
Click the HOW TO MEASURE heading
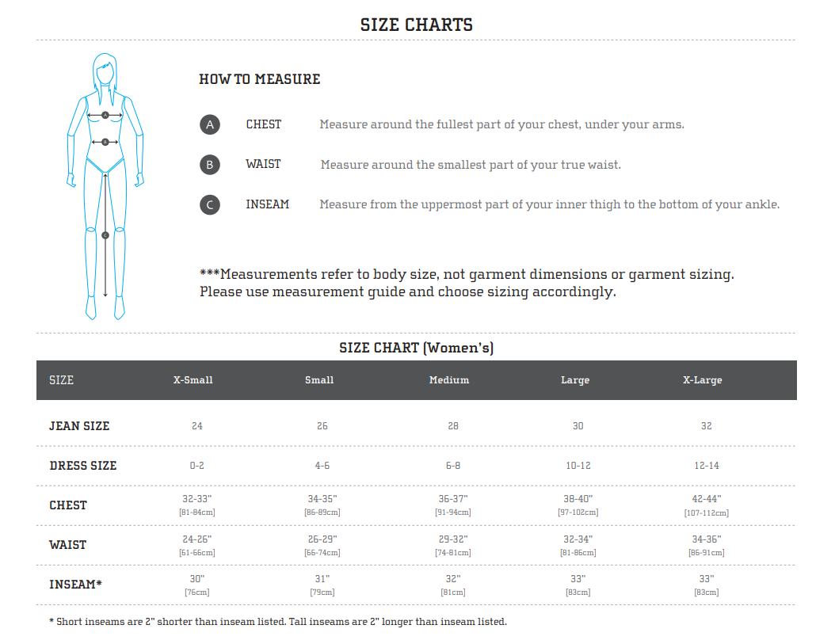click(260, 79)
